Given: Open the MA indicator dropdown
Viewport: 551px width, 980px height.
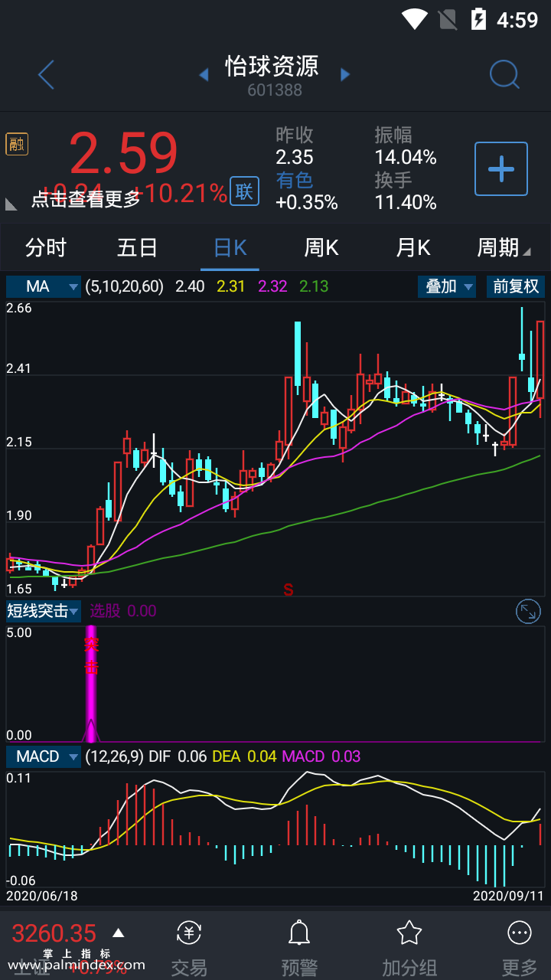Looking at the screenshot, I should [44, 286].
